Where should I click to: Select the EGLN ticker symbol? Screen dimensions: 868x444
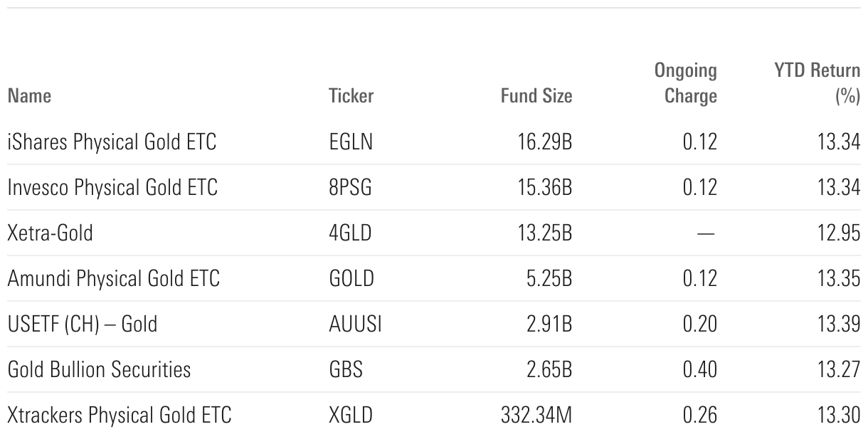click(351, 142)
